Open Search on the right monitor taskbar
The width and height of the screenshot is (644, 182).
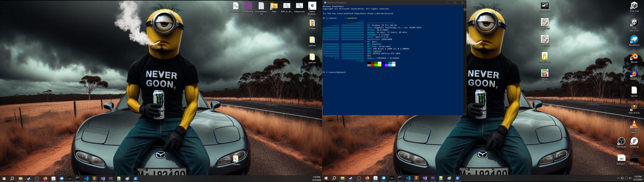point(334,178)
